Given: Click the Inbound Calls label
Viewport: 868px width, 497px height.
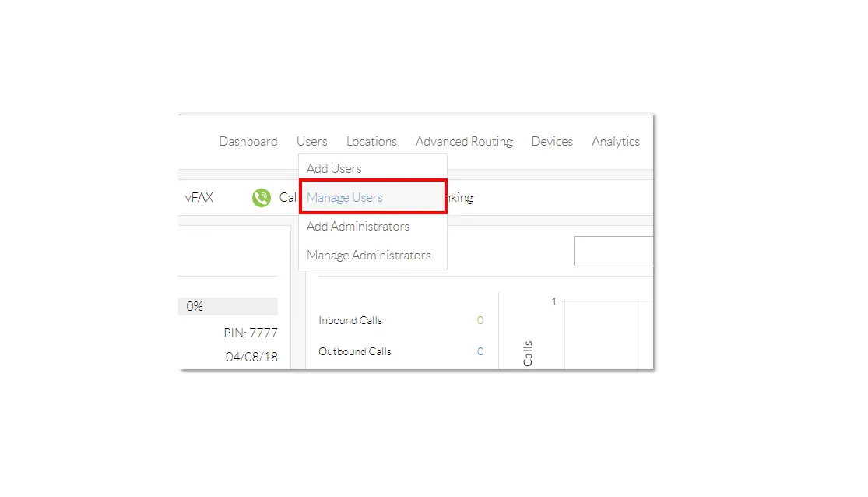Looking at the screenshot, I should pos(350,320).
